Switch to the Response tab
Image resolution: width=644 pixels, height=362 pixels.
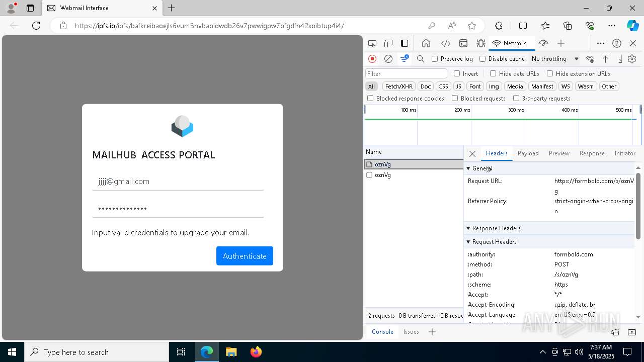592,153
